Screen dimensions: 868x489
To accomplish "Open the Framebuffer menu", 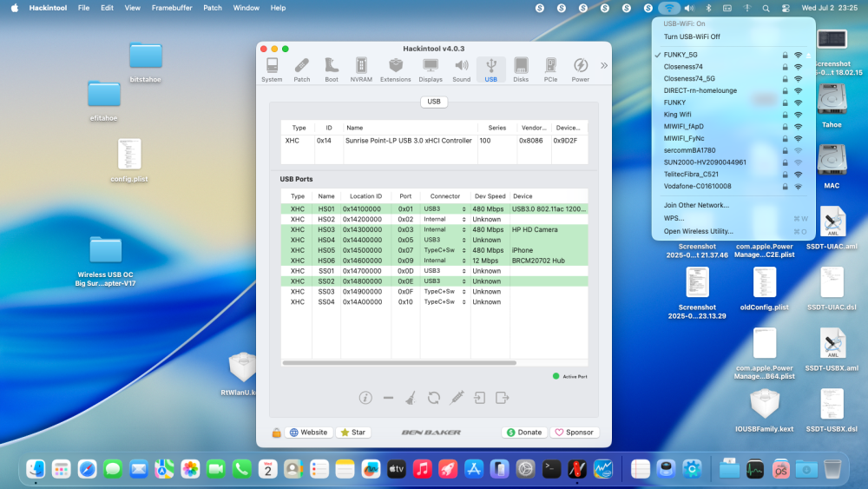I will point(172,8).
